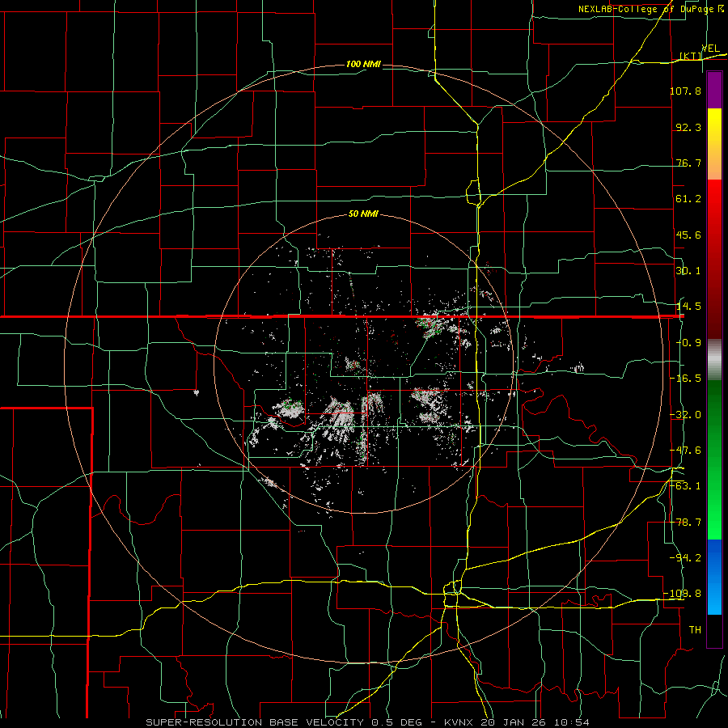Pick the purple segment of the color bar
The width and height of the screenshot is (728, 728).
coord(714,90)
